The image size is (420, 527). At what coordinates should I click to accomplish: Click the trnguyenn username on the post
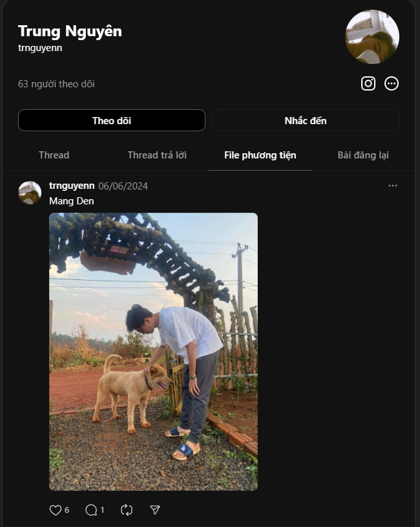coord(72,186)
